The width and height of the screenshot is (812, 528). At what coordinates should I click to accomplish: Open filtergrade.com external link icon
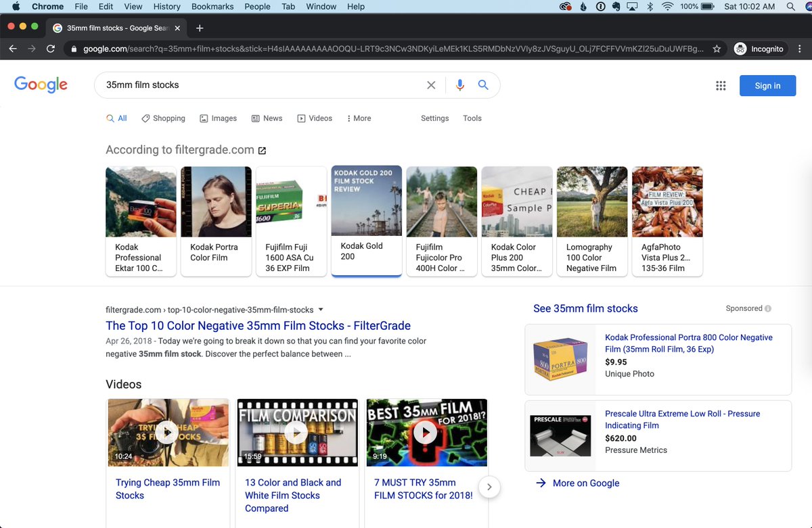tap(263, 150)
